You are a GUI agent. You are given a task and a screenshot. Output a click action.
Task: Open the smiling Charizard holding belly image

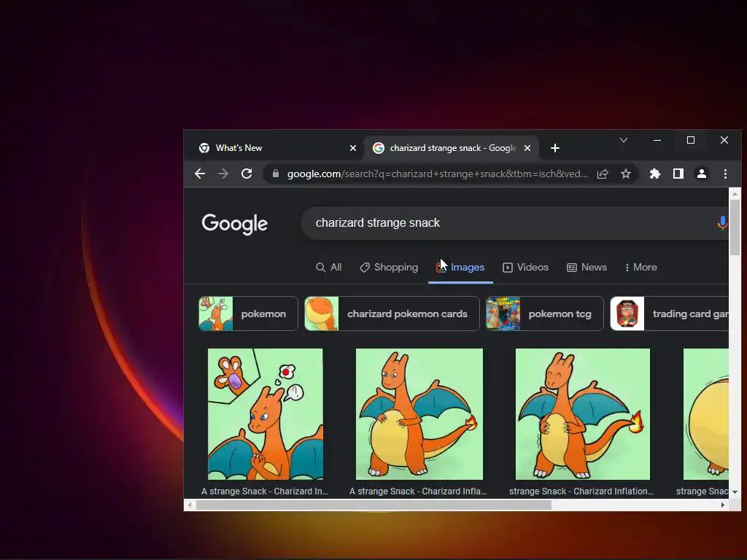click(x=583, y=414)
